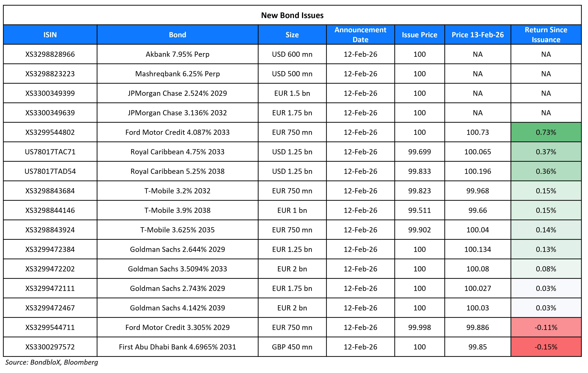Select the Issue Price header cell
588x373 pixels.
click(420, 35)
